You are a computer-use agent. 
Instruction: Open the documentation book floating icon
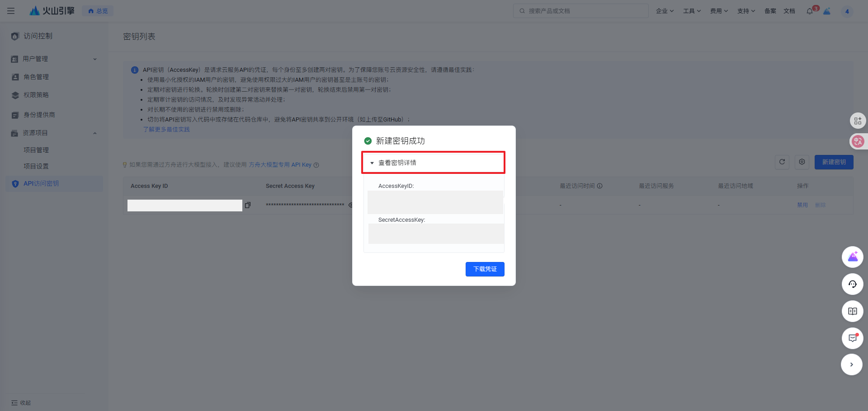(x=852, y=311)
